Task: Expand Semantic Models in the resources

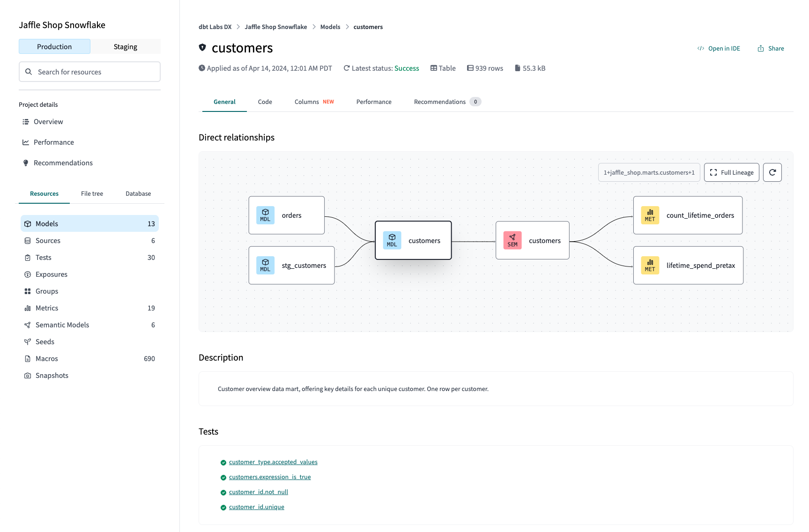Action: tap(62, 325)
